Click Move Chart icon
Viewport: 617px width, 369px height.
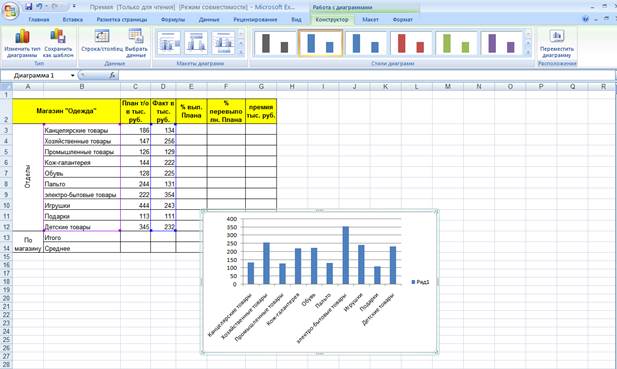[557, 43]
